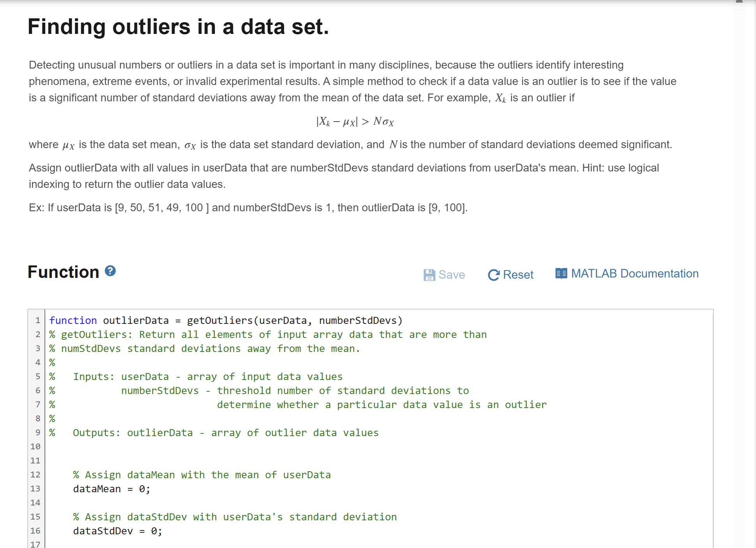Place cursor in the dataStdDev assignment on line 16
This screenshot has width=756, height=548.
(117, 530)
